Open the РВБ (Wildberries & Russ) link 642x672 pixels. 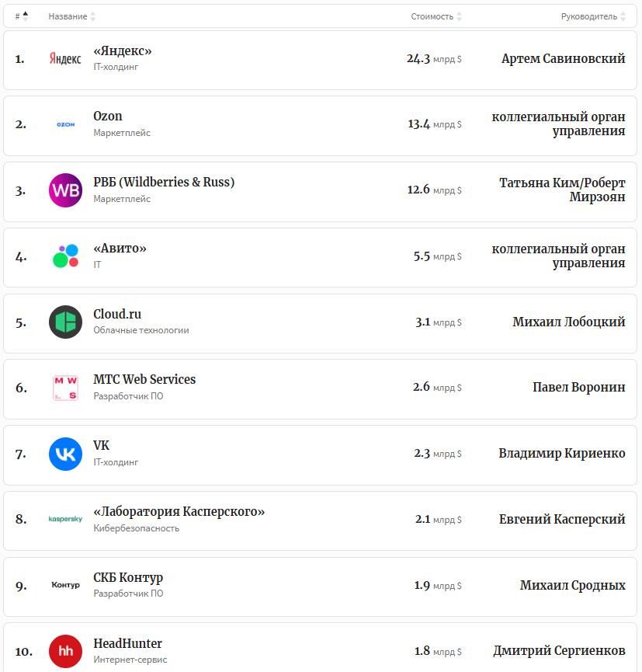pyautogui.click(x=164, y=183)
